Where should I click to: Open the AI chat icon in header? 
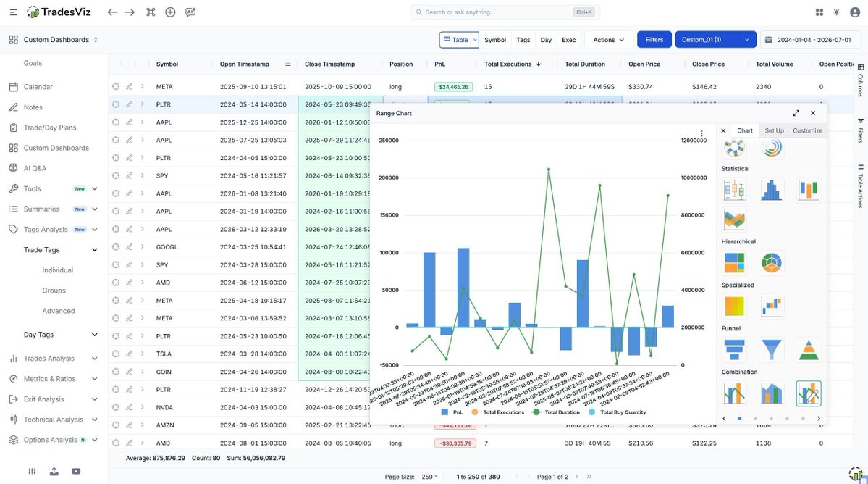pyautogui.click(x=190, y=12)
